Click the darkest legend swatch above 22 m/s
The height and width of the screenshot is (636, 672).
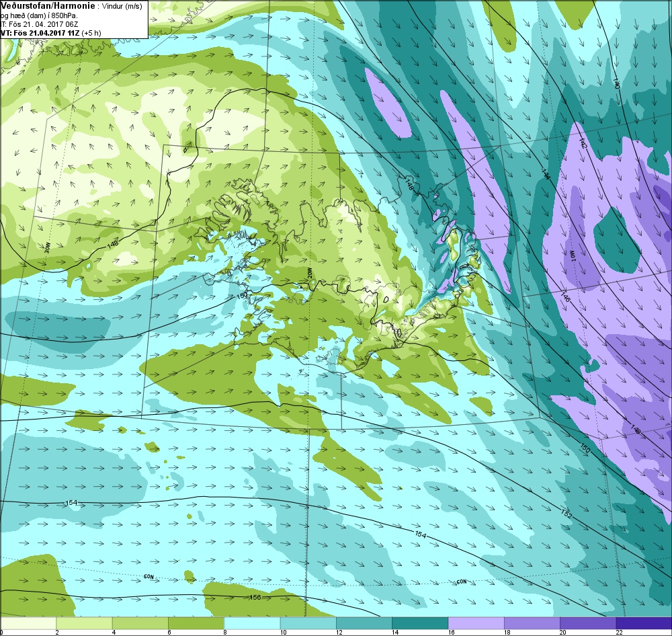[644, 623]
